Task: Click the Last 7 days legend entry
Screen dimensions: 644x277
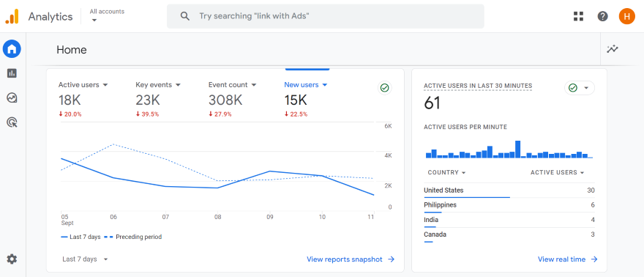Action: pos(80,237)
